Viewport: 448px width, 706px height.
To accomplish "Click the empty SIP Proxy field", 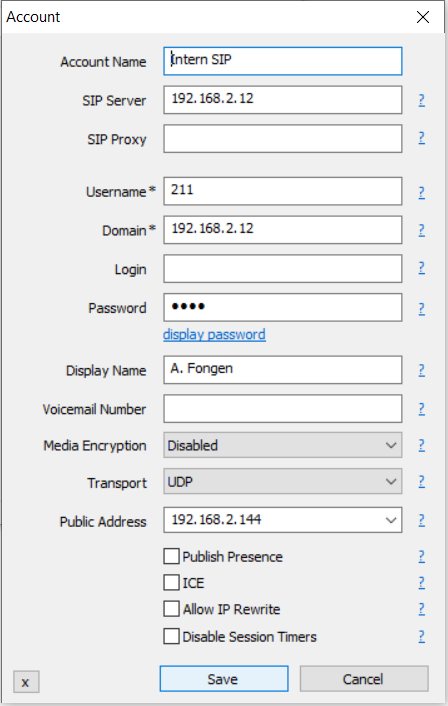I will point(283,139).
